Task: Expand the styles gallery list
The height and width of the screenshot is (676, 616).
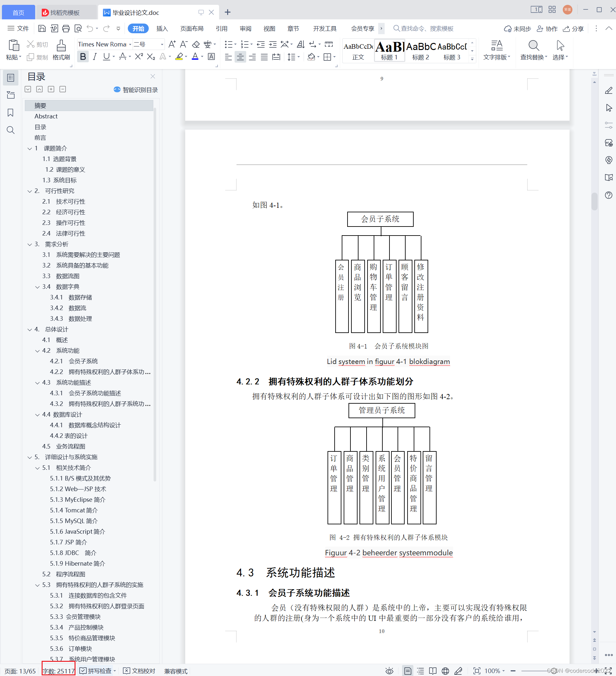Action: point(472,59)
